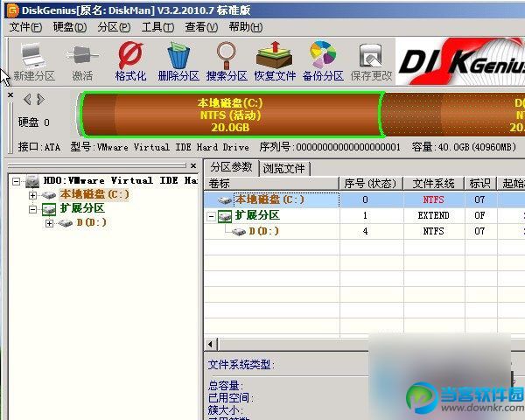Click the 文件系统 column header
The image size is (525, 420).
[434, 184]
